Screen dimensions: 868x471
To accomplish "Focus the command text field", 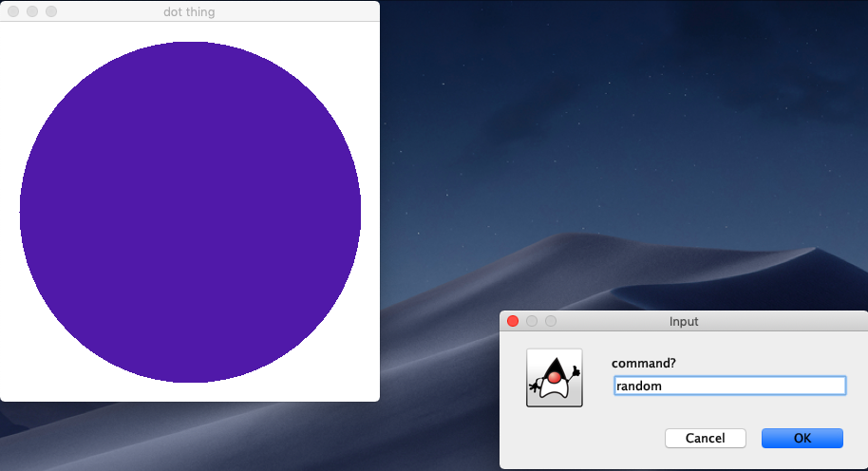I will 729,386.
